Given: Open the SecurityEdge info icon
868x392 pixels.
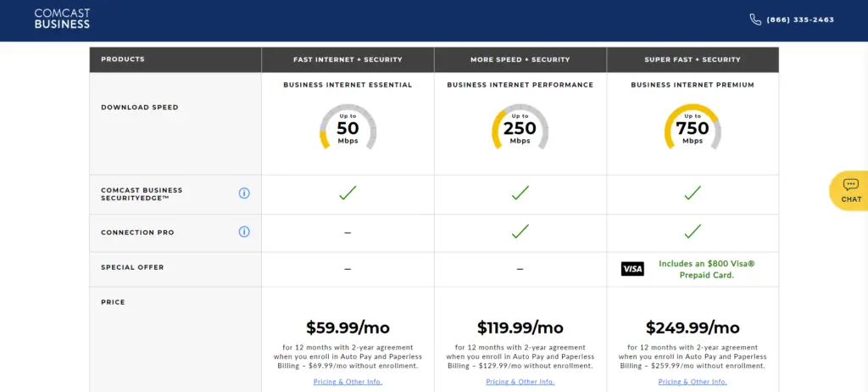Looking at the screenshot, I should pos(244,193).
